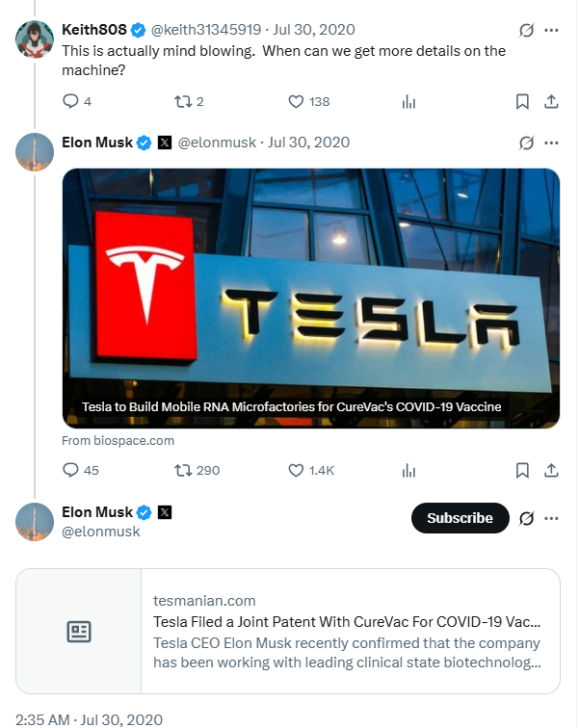Share Elon Musk's Tesla article tweet
Image resolution: width=579 pixels, height=728 pixels.
pyautogui.click(x=551, y=470)
